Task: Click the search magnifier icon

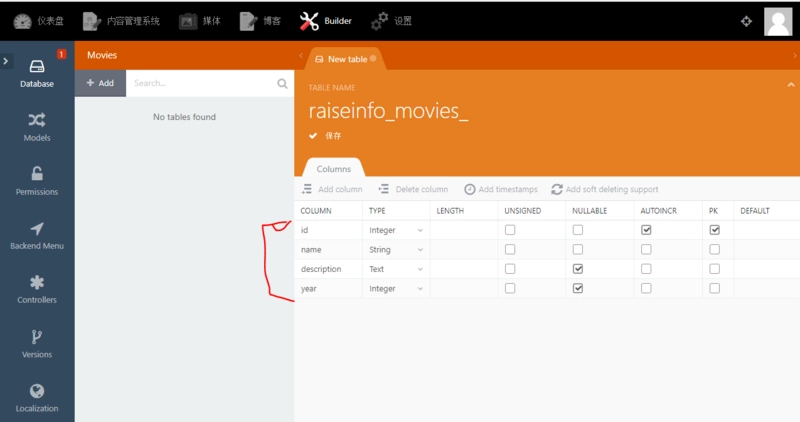Action: pyautogui.click(x=282, y=83)
